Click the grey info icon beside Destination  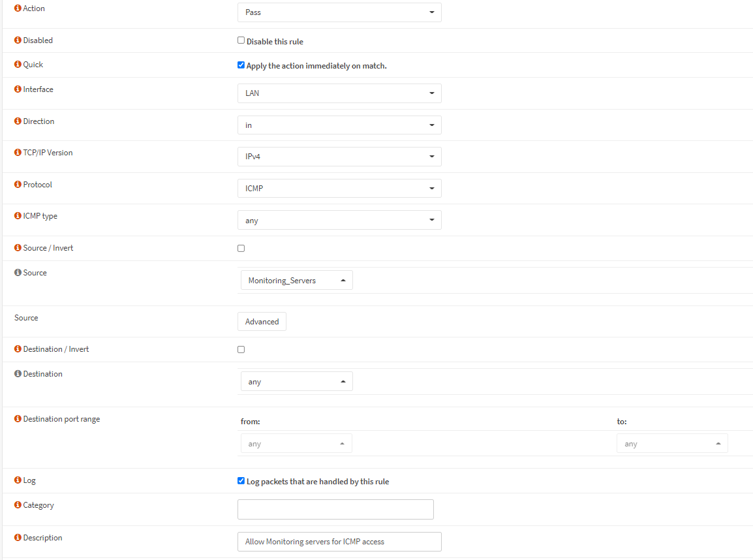click(18, 373)
